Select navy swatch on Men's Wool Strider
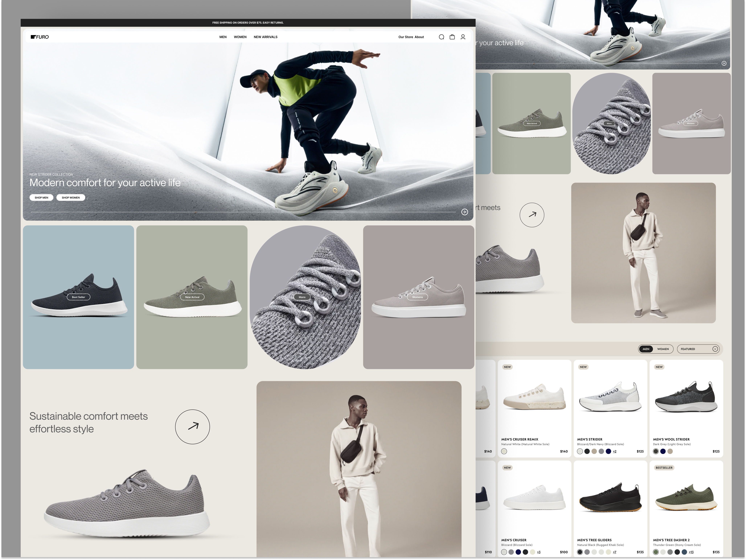 pos(663,451)
